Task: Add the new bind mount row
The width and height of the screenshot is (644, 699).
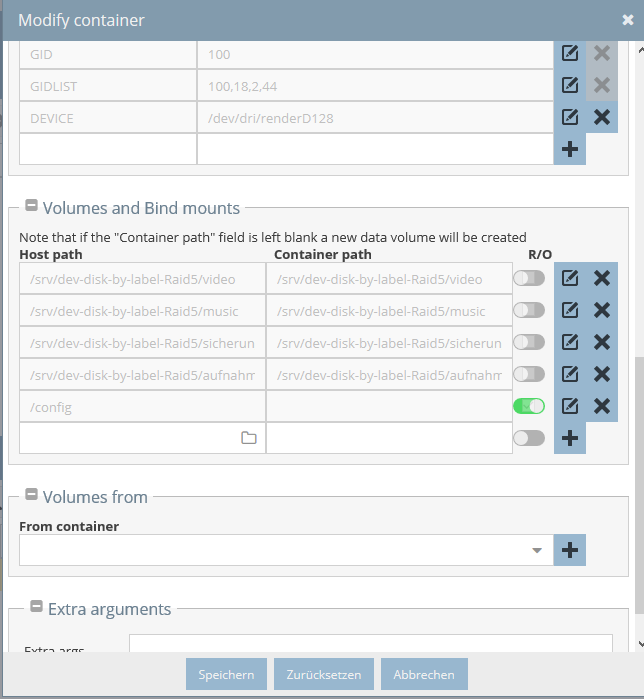Action: (570, 438)
